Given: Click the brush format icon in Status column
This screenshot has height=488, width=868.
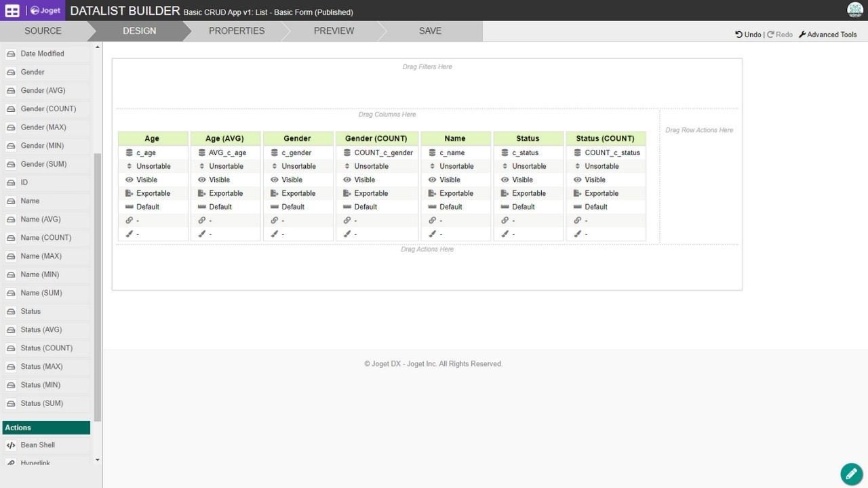Looking at the screenshot, I should pos(505,234).
